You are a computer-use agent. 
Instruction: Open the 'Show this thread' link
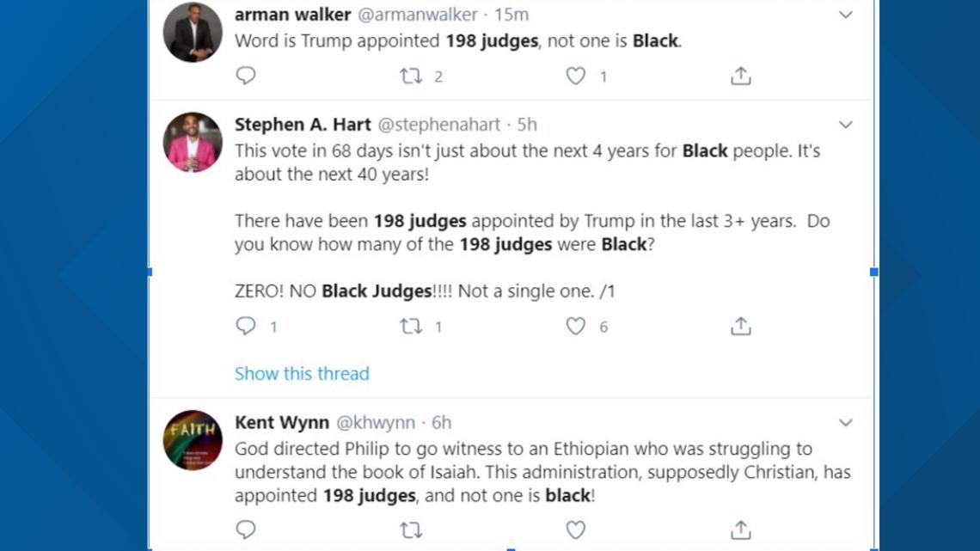pyautogui.click(x=302, y=374)
